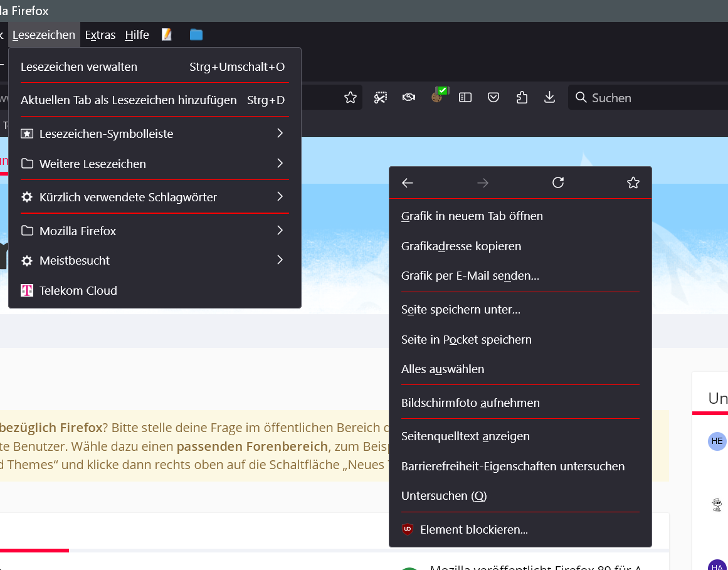Screen dimensions: 728x570
Task: Choose Lesezeichen verwalten
Action: 79,66
